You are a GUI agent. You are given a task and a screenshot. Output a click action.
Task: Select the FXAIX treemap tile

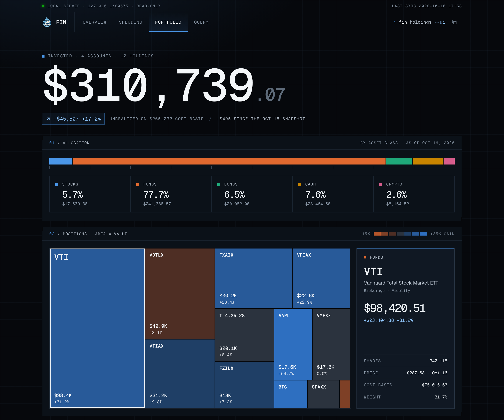(x=253, y=278)
